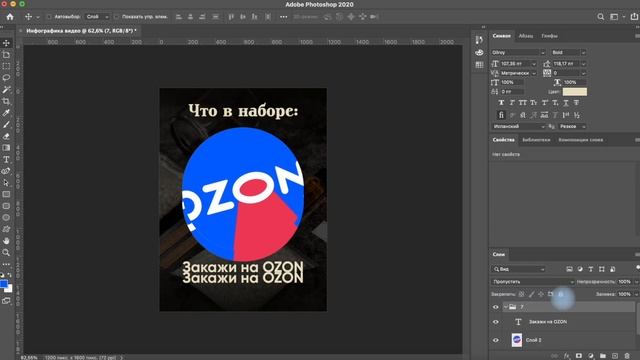Viewport: 640px width, 360px height.
Task: Create a new layer
Action: (615, 356)
